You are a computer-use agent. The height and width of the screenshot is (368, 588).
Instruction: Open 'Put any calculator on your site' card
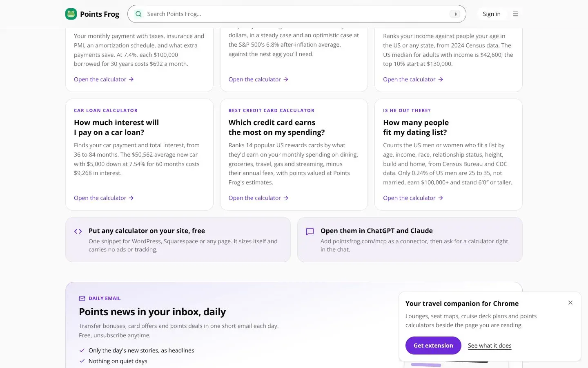pyautogui.click(x=178, y=240)
